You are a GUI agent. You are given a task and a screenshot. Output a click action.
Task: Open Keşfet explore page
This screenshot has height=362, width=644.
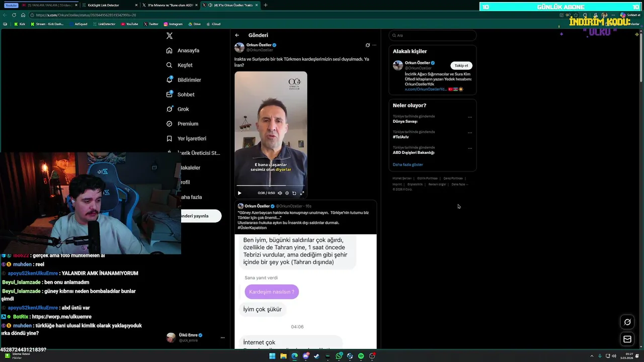pos(179,65)
